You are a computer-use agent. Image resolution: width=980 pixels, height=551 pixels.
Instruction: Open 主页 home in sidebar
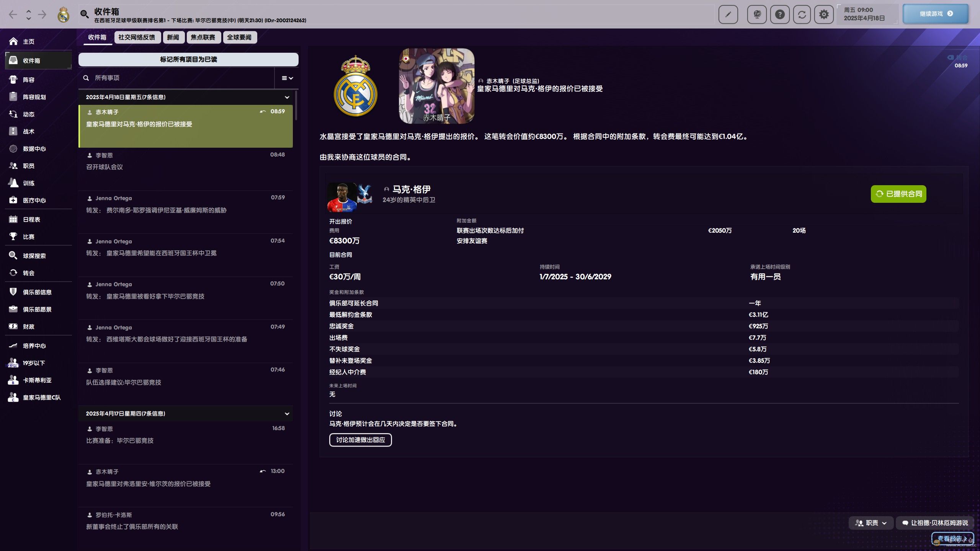pyautogui.click(x=38, y=41)
